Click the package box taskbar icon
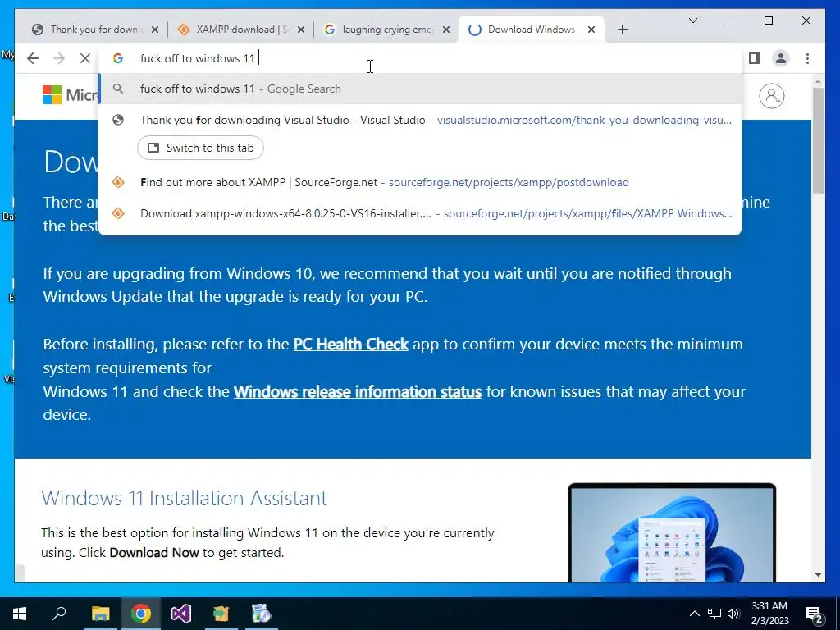 (x=221, y=614)
